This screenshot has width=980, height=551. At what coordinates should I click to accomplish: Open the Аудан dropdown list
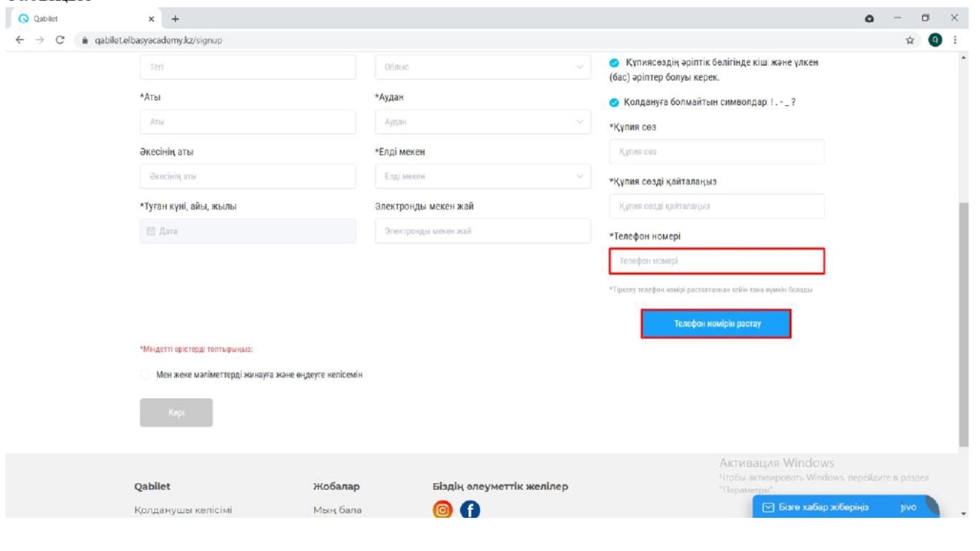482,122
